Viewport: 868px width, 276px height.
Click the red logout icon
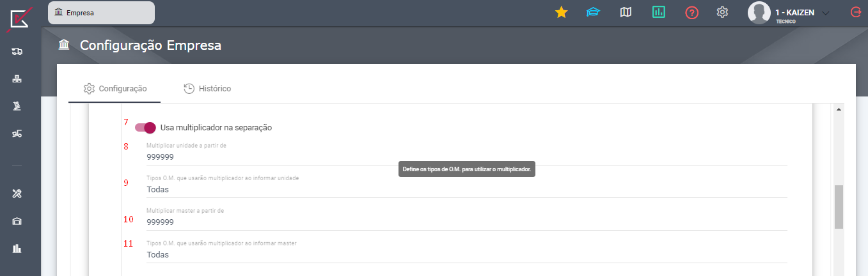(856, 12)
